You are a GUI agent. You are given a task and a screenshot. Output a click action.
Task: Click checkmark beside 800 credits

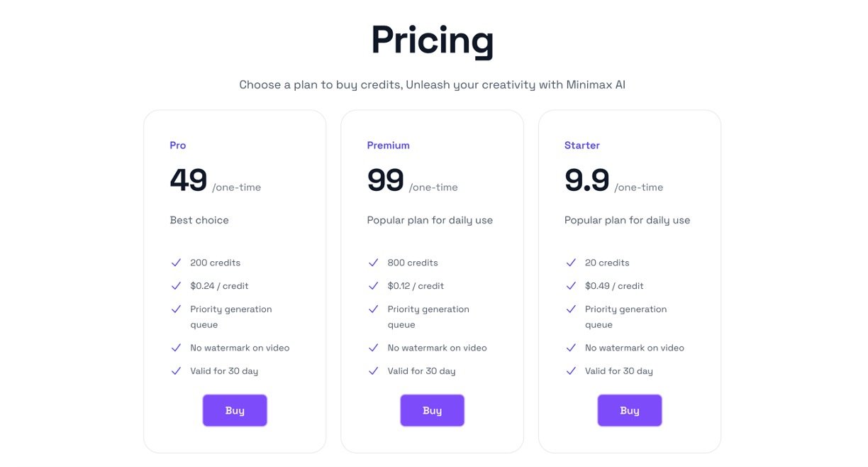coord(374,263)
